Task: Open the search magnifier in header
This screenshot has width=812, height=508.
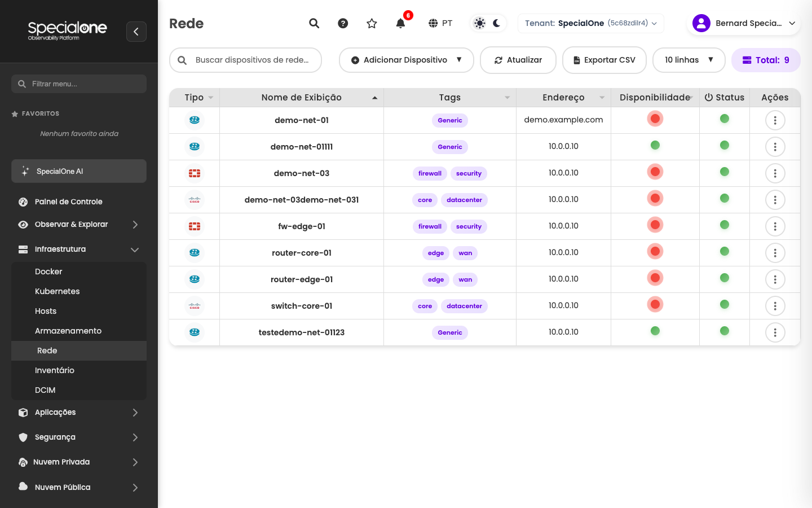Action: pos(314,23)
